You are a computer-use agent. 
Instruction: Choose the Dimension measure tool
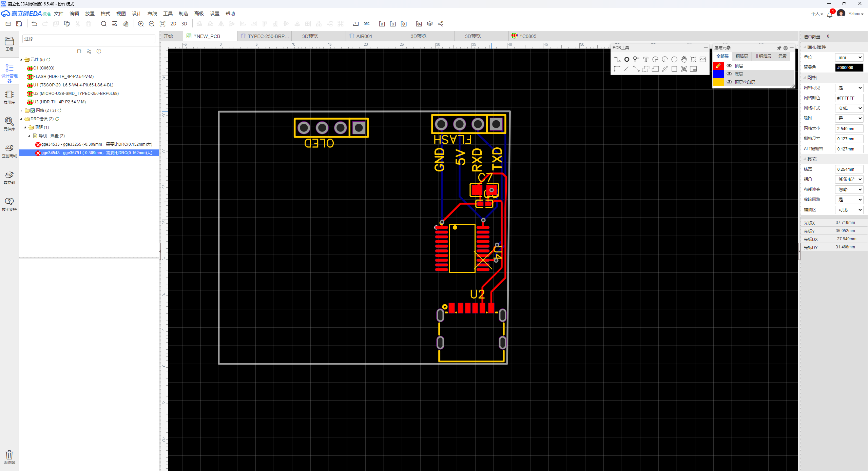coord(665,69)
